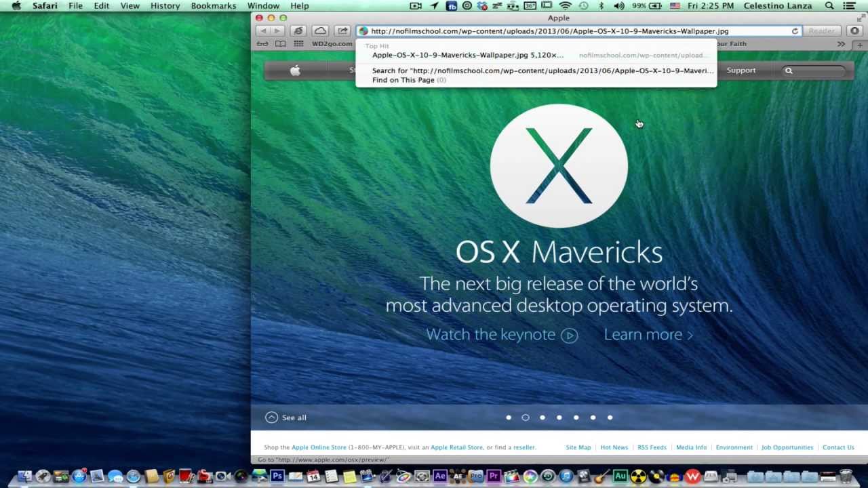Add a new tab with plus button
Screen dimensions: 868x488
[860, 44]
